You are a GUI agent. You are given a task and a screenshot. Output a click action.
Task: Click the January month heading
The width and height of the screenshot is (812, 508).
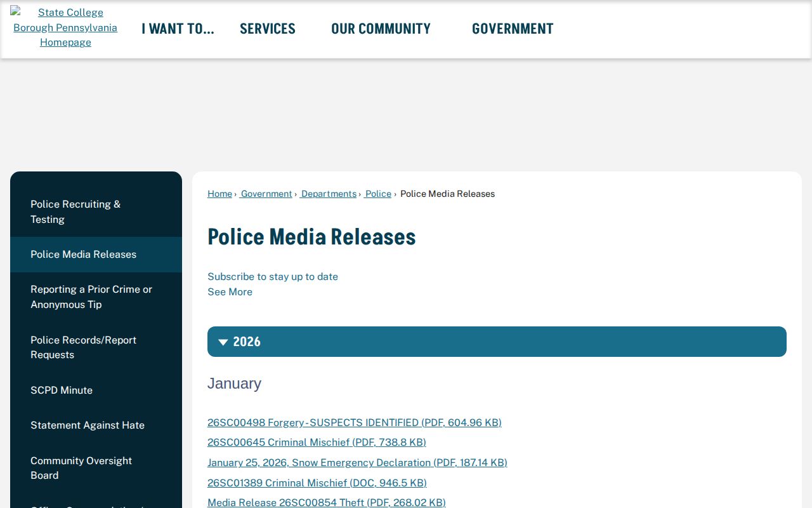[234, 384]
